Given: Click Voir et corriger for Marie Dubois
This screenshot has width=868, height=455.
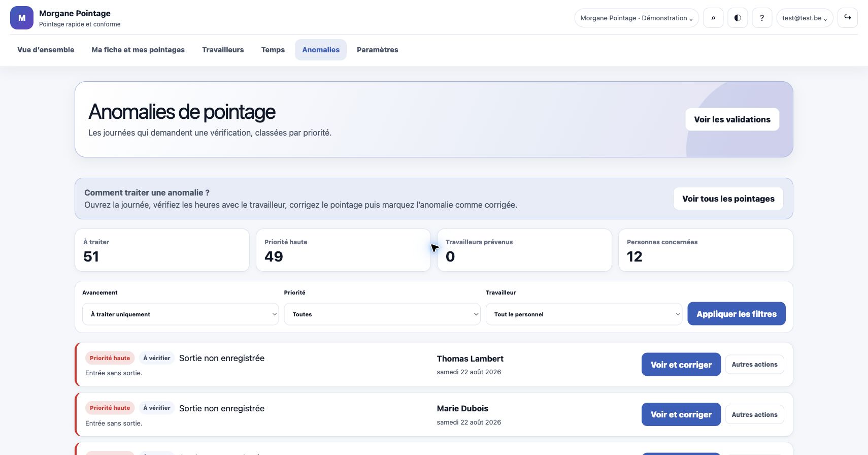Looking at the screenshot, I should 681,414.
